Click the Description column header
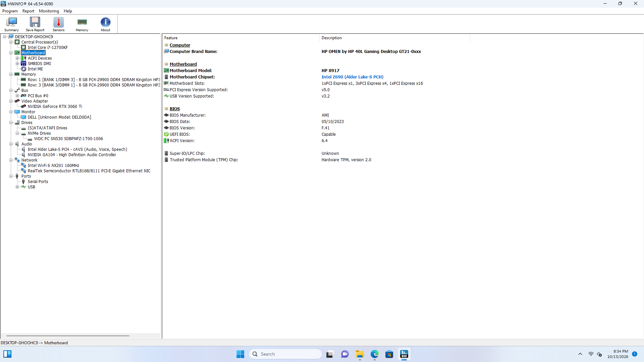Image resolution: width=644 pixels, height=362 pixels. tap(395, 38)
